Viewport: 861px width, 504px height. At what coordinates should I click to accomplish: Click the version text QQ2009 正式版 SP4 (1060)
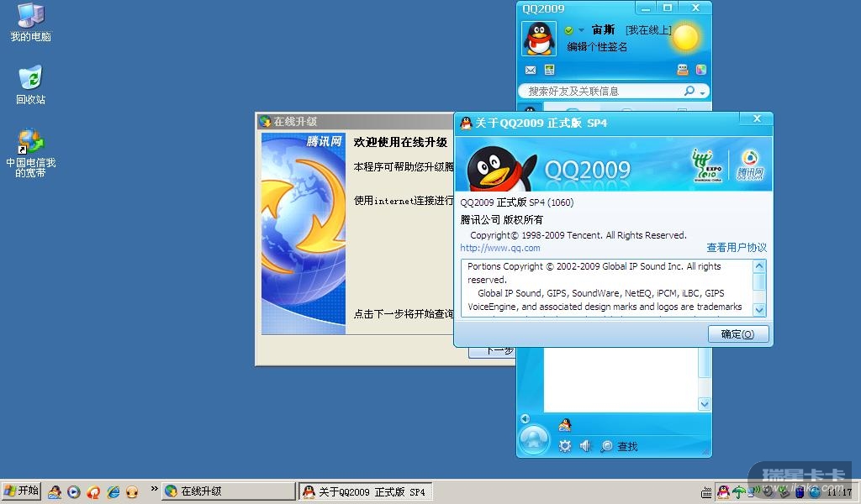(517, 202)
